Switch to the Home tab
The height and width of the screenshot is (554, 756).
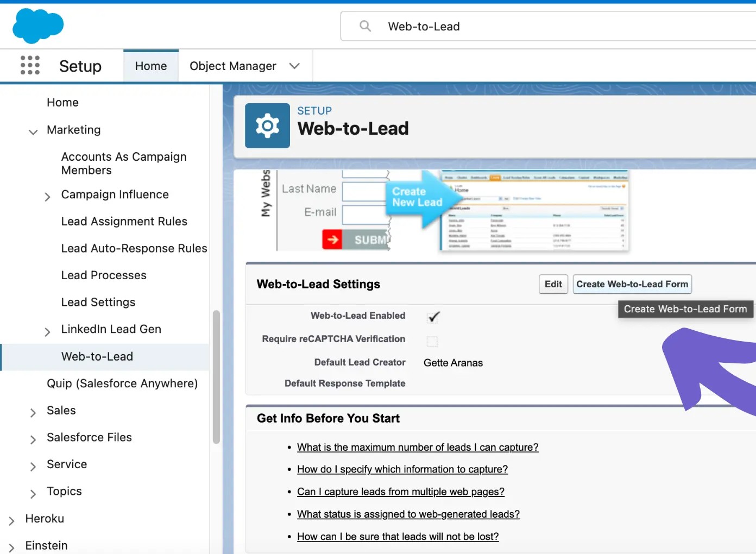pyautogui.click(x=151, y=66)
